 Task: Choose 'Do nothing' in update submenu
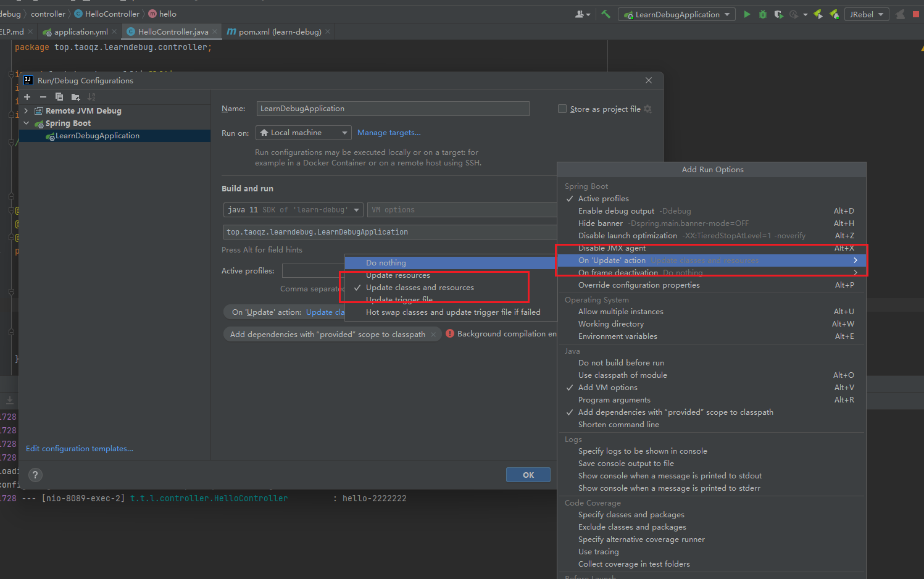click(x=451, y=263)
